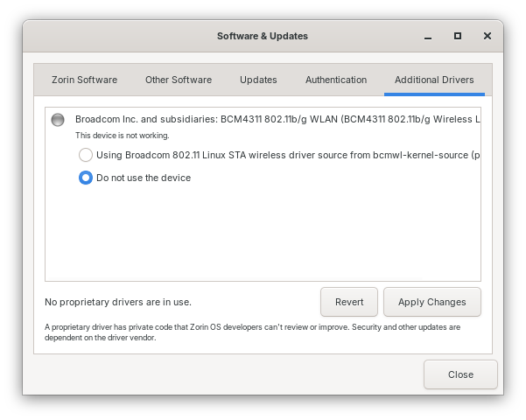Select the Broadcom 802.11 Linux STA driver option

point(86,155)
